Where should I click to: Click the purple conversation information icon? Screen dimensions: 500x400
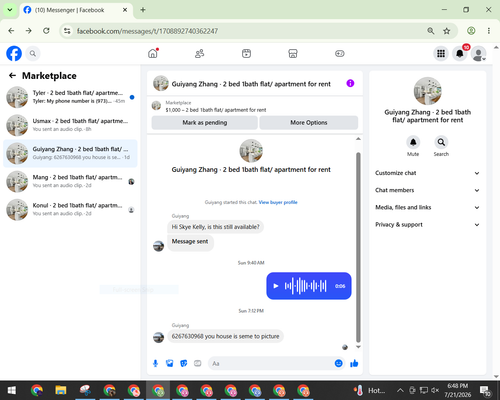(350, 83)
